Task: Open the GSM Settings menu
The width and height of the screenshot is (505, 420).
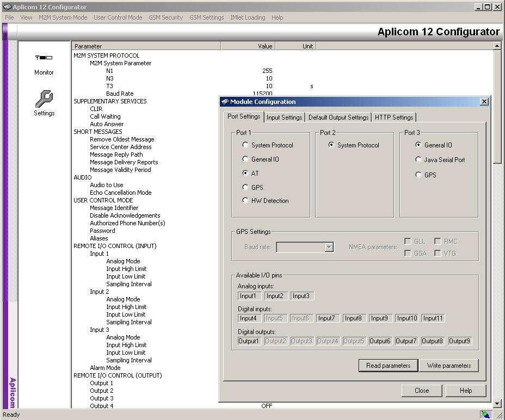Action: 206,17
